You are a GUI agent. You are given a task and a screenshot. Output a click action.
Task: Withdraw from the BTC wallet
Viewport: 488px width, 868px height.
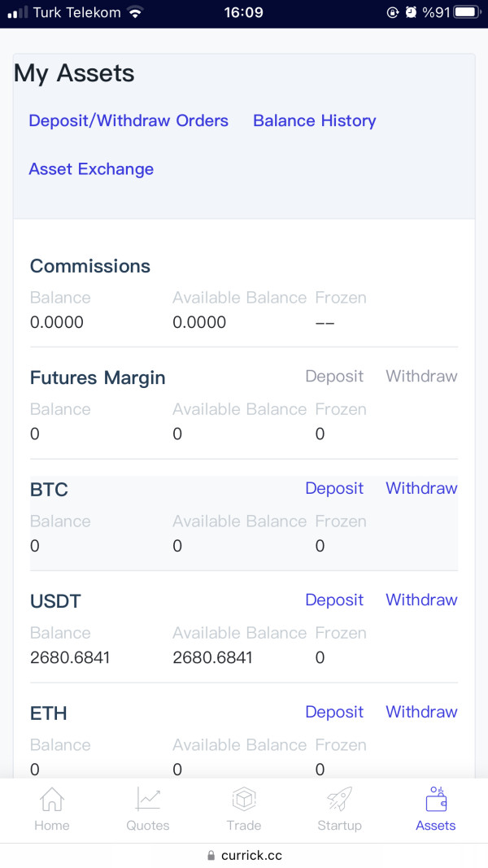(x=421, y=488)
